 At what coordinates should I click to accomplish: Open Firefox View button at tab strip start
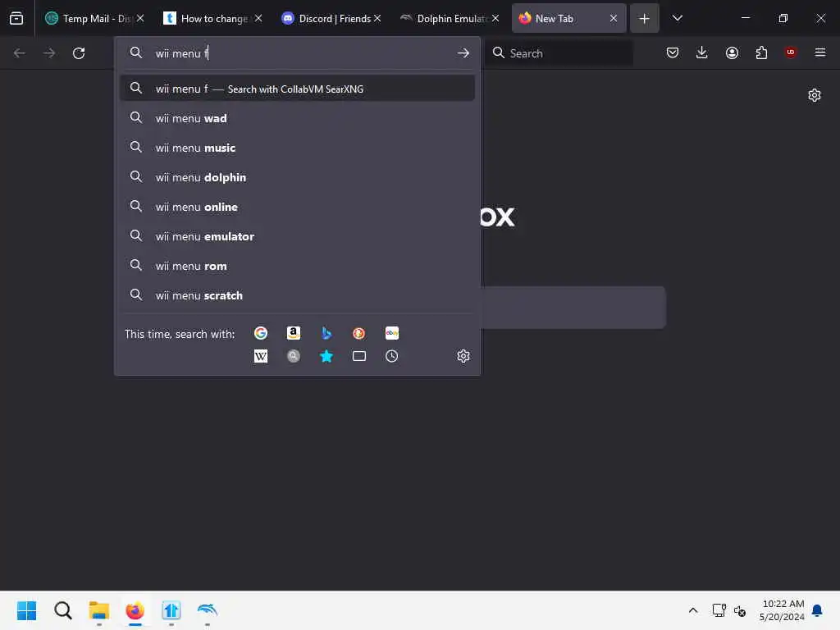(x=16, y=18)
